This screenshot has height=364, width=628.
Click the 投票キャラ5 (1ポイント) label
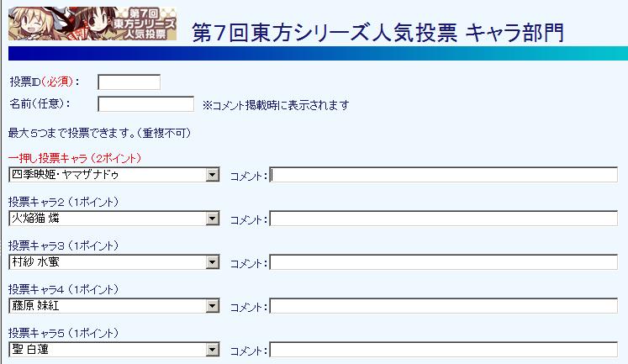pyautogui.click(x=63, y=333)
